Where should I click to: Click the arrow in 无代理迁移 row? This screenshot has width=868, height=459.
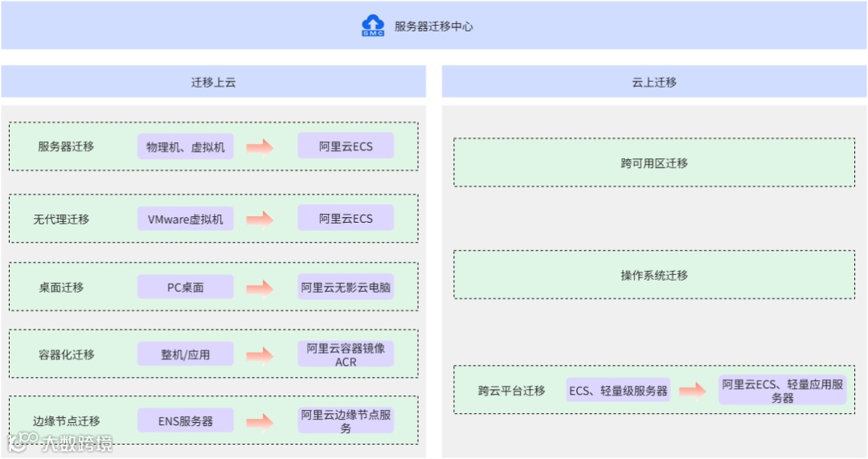point(260,219)
